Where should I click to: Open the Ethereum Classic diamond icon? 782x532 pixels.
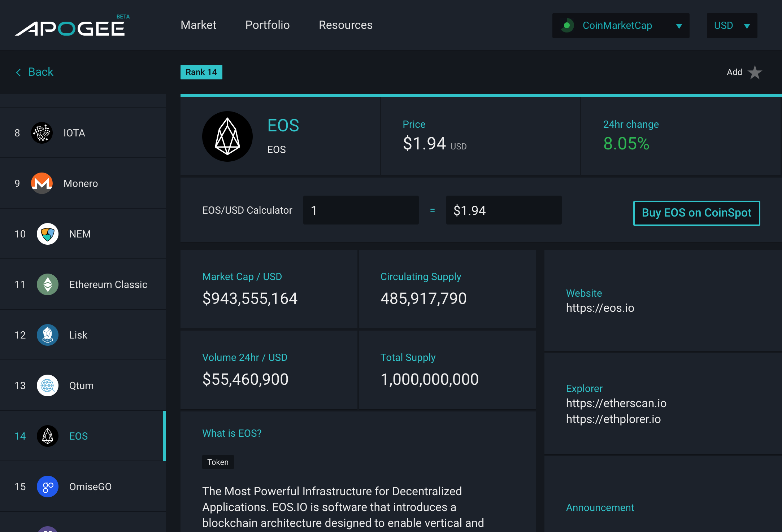pyautogui.click(x=48, y=284)
